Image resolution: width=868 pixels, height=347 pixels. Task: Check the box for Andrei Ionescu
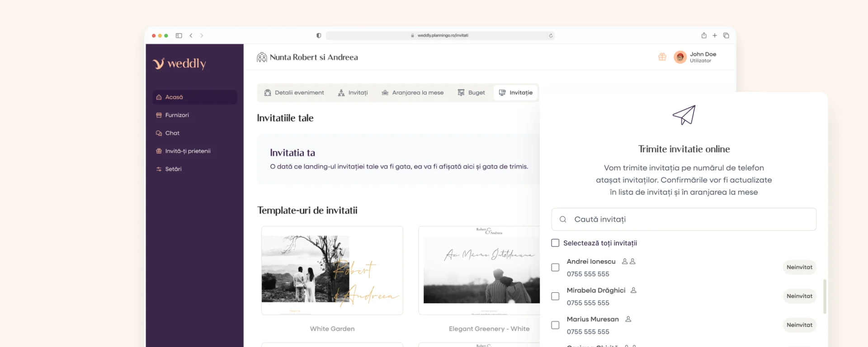[x=555, y=267]
